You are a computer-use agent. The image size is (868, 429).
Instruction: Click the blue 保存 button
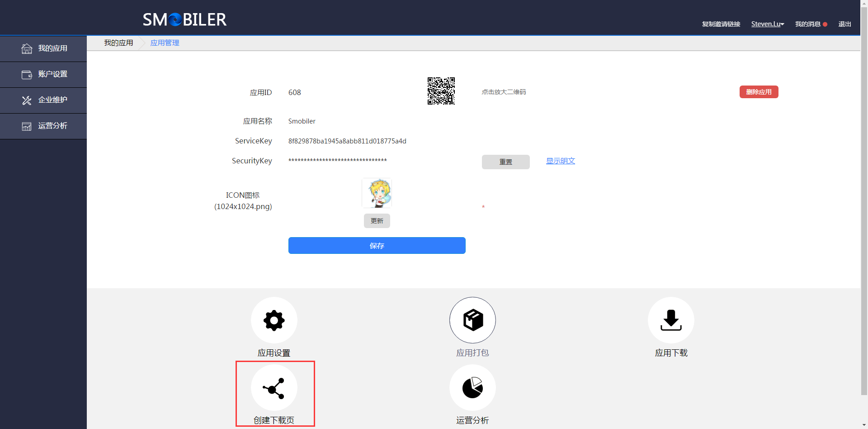tap(377, 246)
